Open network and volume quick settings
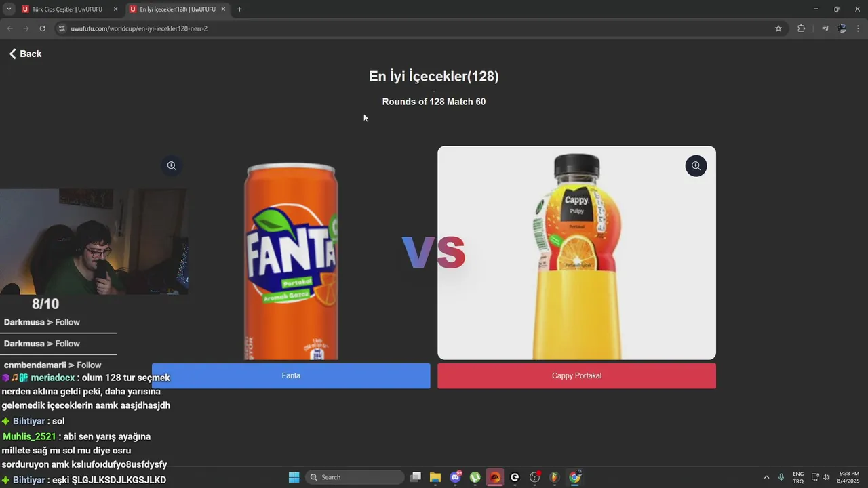This screenshot has height=488, width=868. [821, 477]
